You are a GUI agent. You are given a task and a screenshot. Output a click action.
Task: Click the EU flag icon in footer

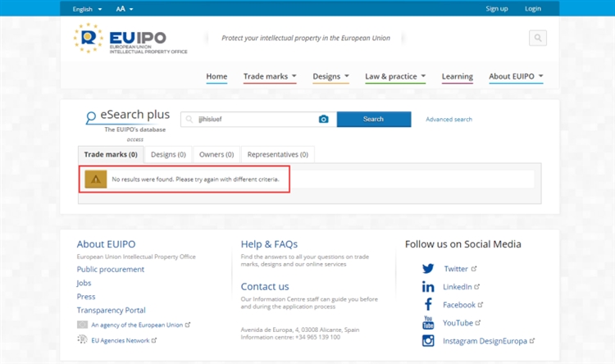point(82,325)
